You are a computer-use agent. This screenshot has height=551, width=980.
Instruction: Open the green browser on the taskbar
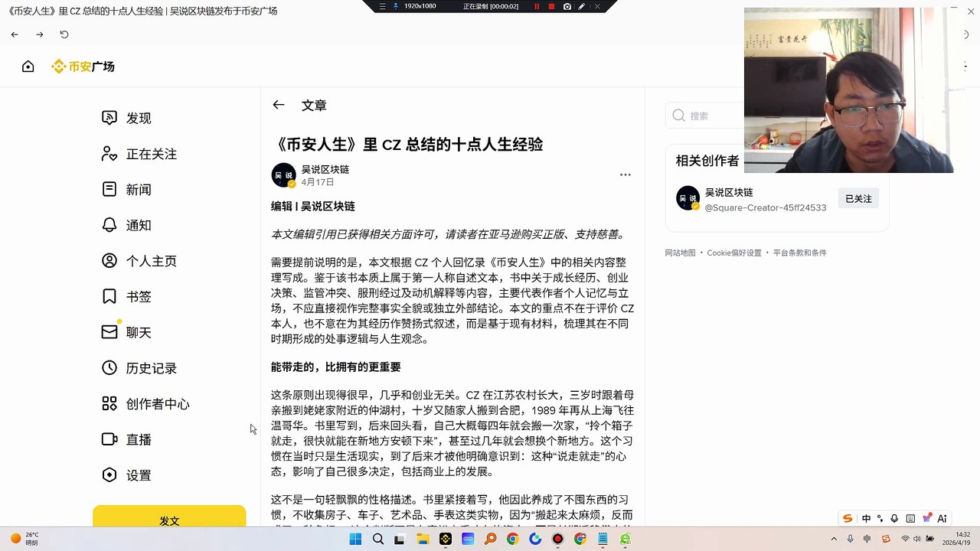[x=626, y=539]
